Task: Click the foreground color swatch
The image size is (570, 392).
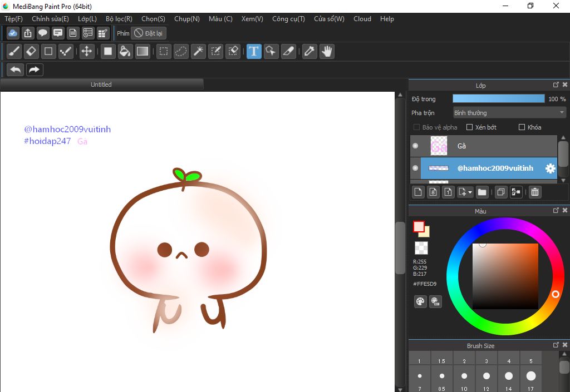Action: (x=419, y=226)
